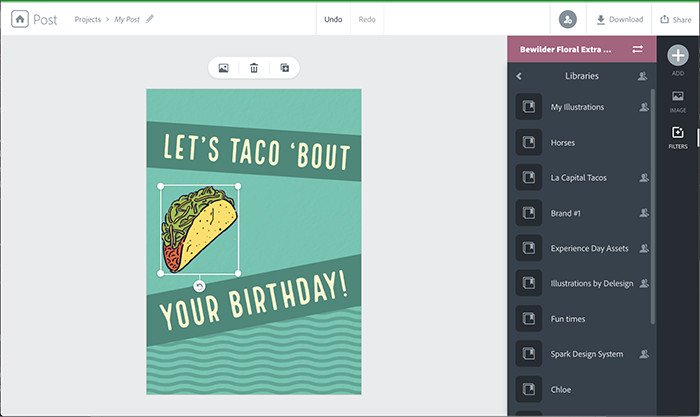Open the Filters panel in sidebar
The width and height of the screenshot is (700, 417).
(678, 137)
